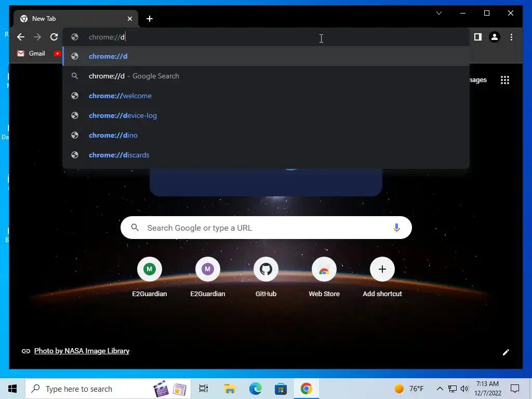Click the Type here to search box
The width and height of the screenshot is (532, 399).
click(x=108, y=389)
